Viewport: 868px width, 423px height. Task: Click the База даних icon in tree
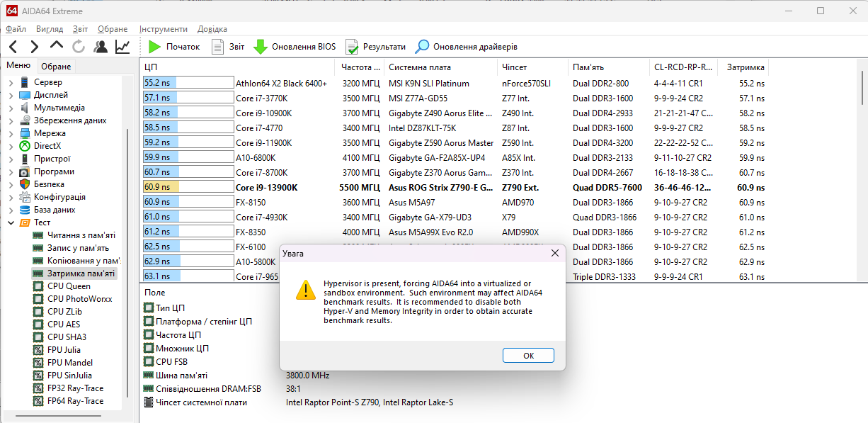25,210
